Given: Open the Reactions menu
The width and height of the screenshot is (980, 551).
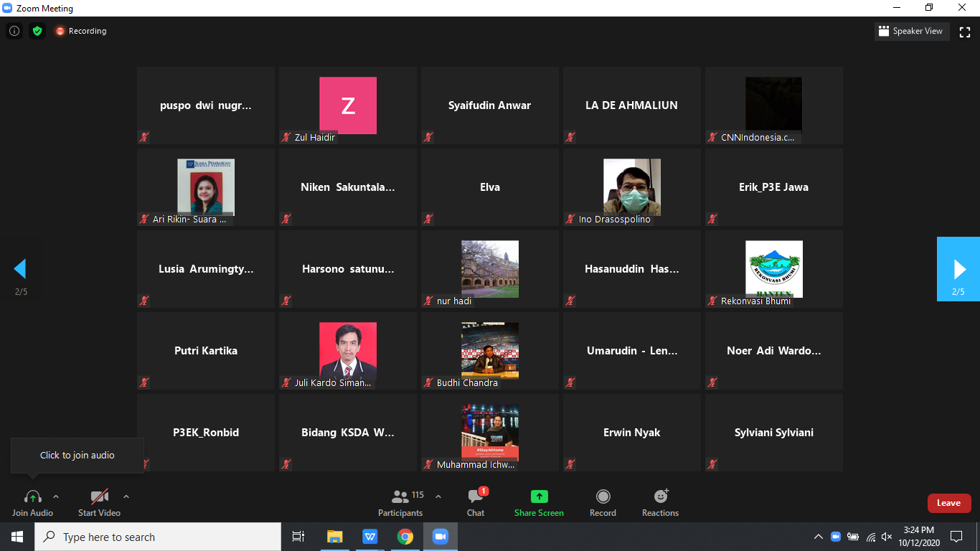Looking at the screenshot, I should [660, 502].
